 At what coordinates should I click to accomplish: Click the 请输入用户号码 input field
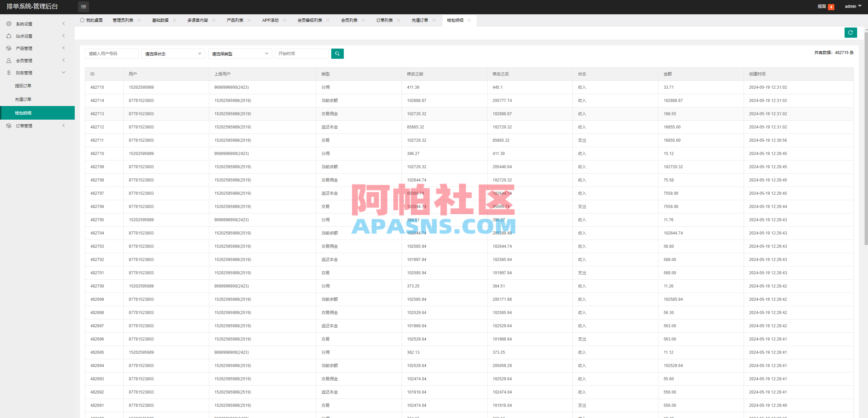[111, 53]
